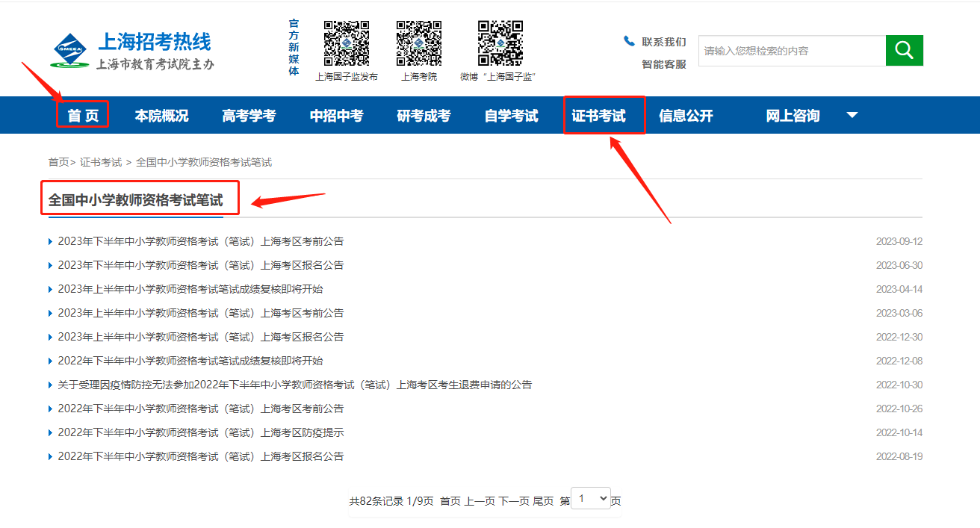980x528 pixels.
Task: Click the green magnifying glass search icon
Action: pyautogui.click(x=904, y=50)
